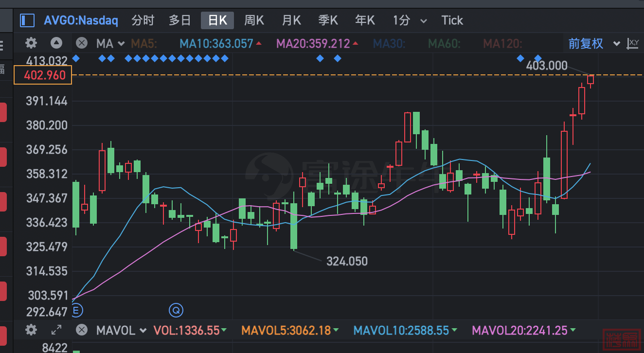Screen dimensions: 644x353
Task: Click the AVGO:Nasdaq ticker label
Action: 81,20
